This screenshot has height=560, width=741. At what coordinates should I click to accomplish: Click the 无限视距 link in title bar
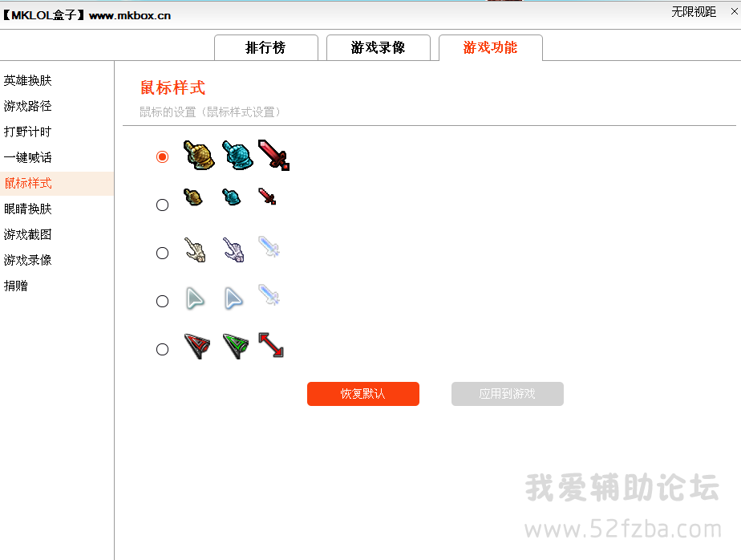click(693, 12)
